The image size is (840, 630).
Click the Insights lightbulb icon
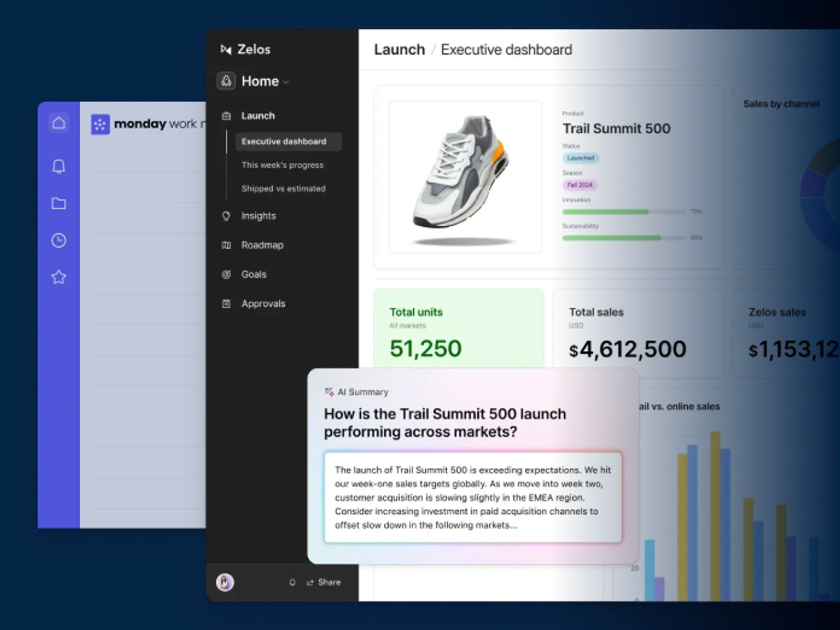(x=226, y=216)
